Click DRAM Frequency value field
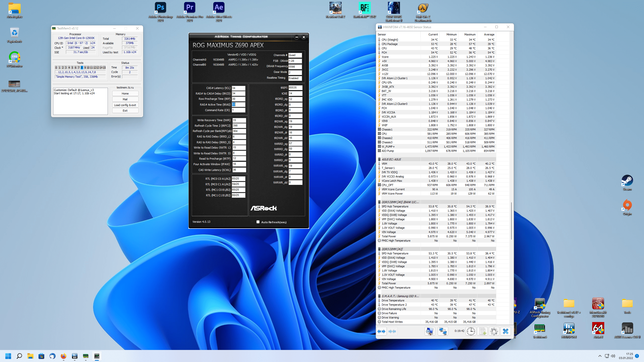The height and width of the screenshot is (362, 644). click(295, 67)
